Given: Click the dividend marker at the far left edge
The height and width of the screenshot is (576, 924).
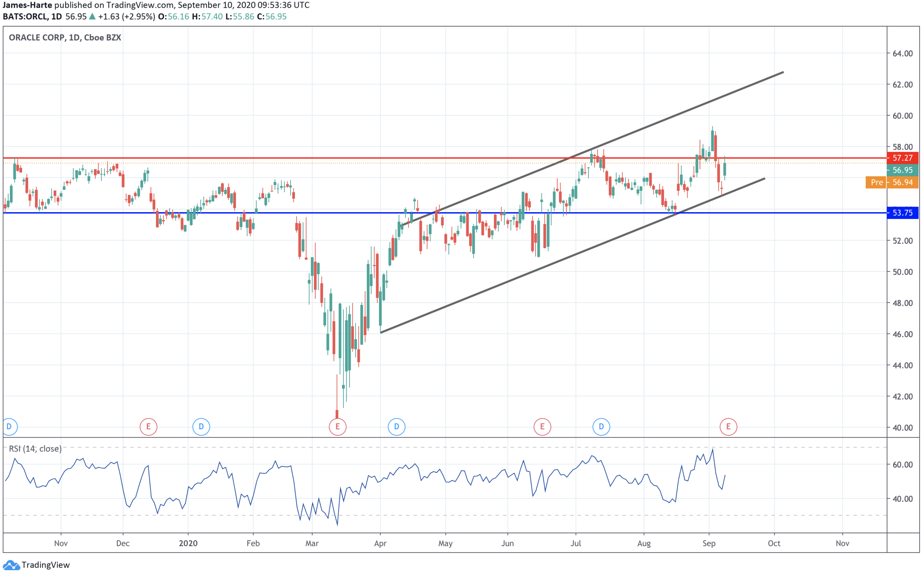Looking at the screenshot, I should 9,427.
